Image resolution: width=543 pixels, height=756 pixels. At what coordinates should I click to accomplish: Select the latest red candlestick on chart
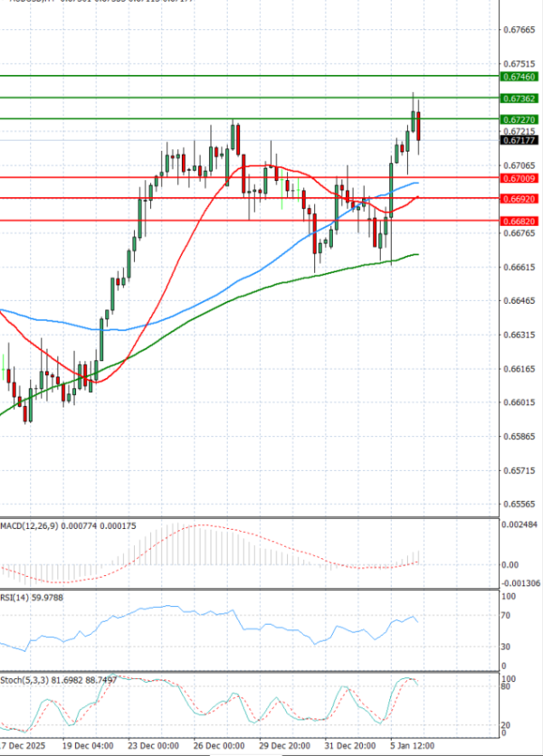click(x=418, y=125)
